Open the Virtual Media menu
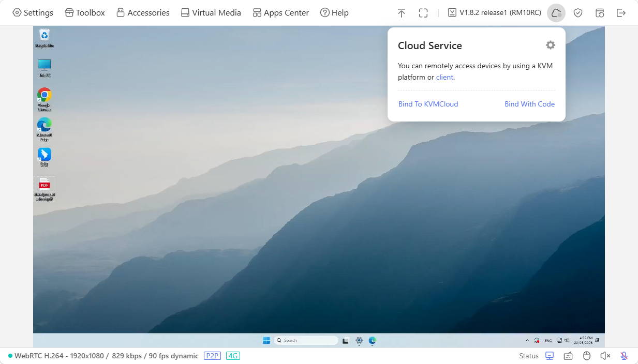 point(211,12)
